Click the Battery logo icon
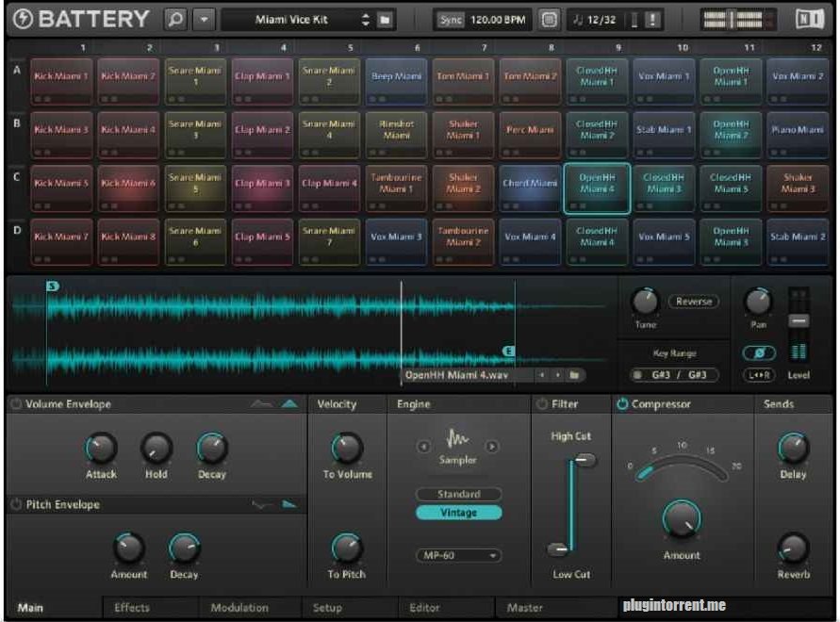The width and height of the screenshot is (840, 622). [x=23, y=19]
